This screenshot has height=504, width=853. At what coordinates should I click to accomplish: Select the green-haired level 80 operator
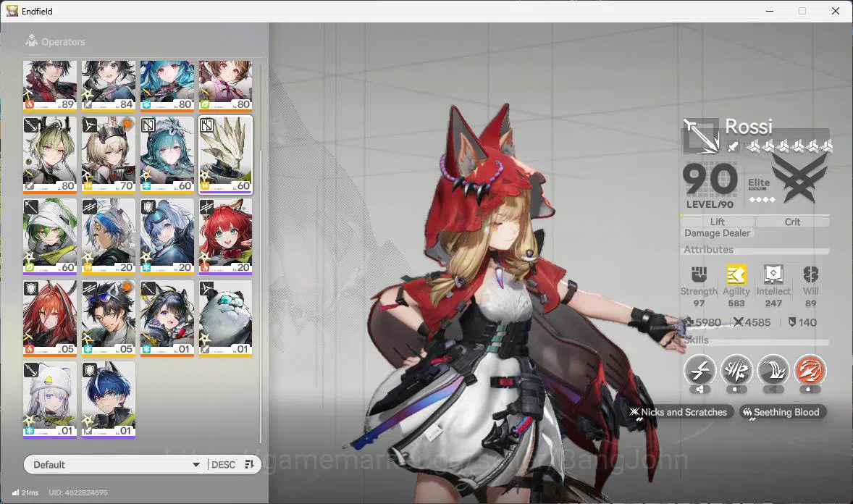(50, 154)
